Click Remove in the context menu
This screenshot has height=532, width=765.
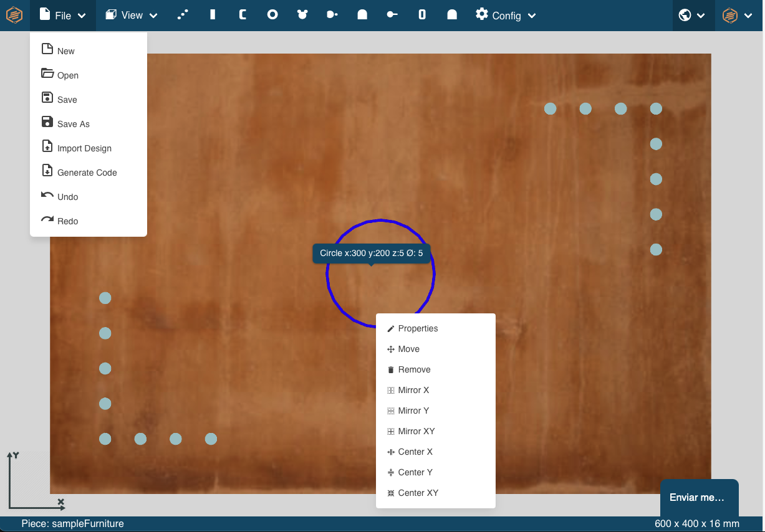[414, 369]
